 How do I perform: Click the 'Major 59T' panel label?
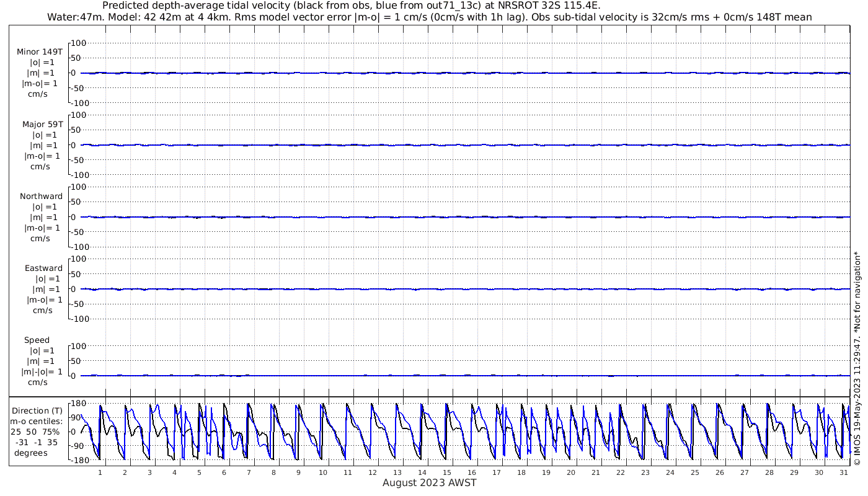(43, 125)
